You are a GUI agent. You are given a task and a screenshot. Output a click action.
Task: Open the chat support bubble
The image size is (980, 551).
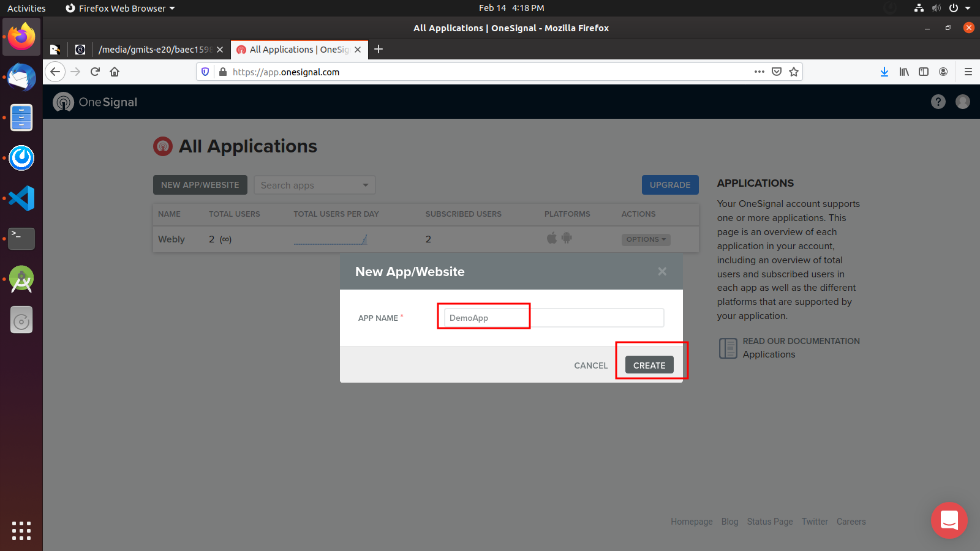pyautogui.click(x=949, y=521)
